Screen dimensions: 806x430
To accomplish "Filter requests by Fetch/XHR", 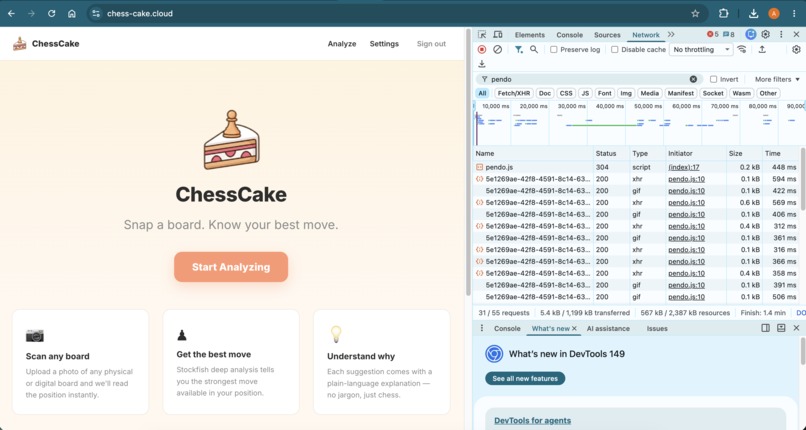I will point(514,93).
